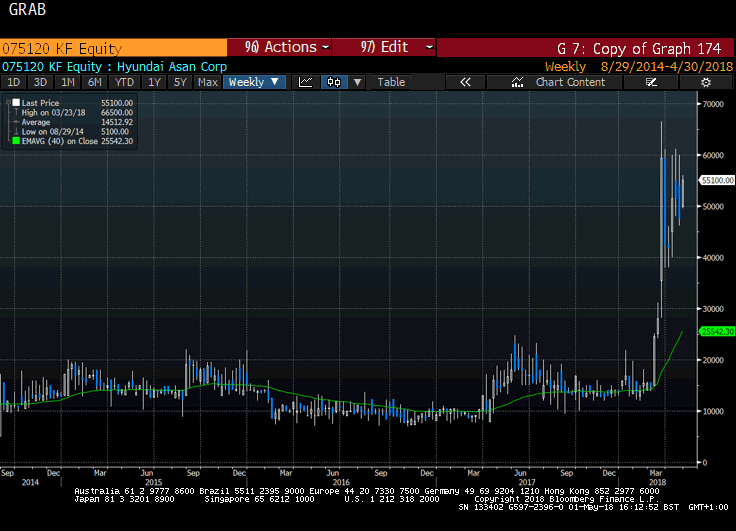Click the green EMAVG color swatch
The height and width of the screenshot is (531, 736).
12,140
